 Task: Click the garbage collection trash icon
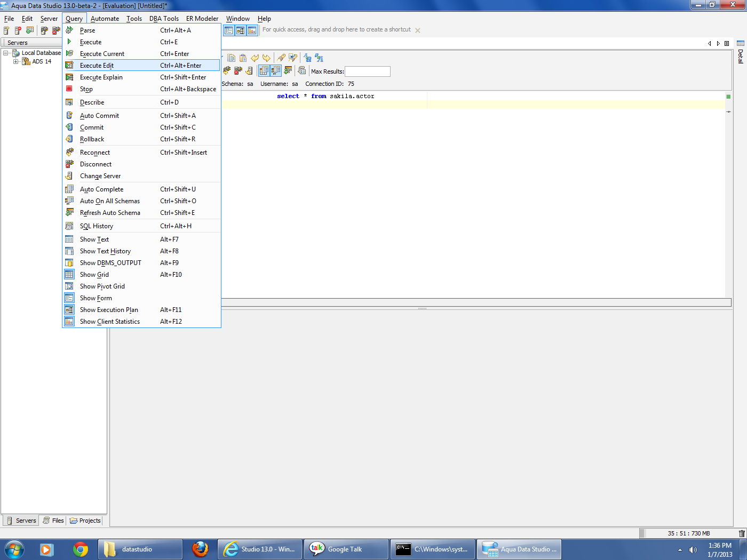pos(742,533)
